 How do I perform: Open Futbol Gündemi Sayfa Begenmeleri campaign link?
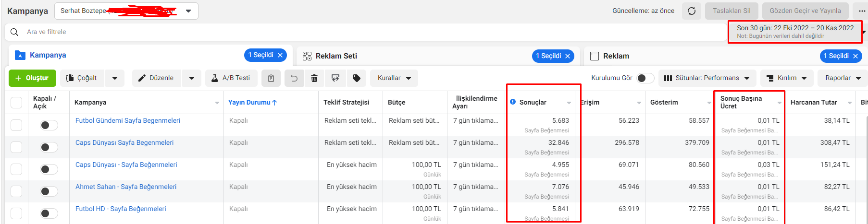click(x=128, y=120)
